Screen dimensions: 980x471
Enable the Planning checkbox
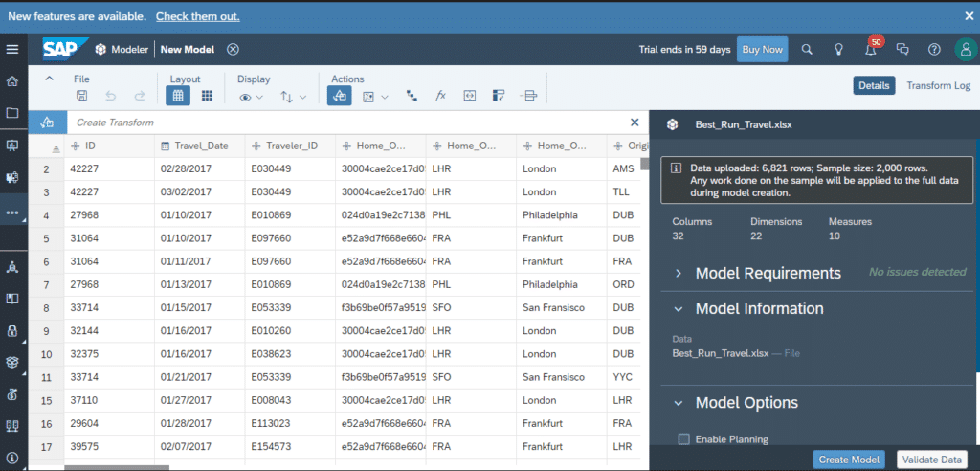tap(683, 439)
